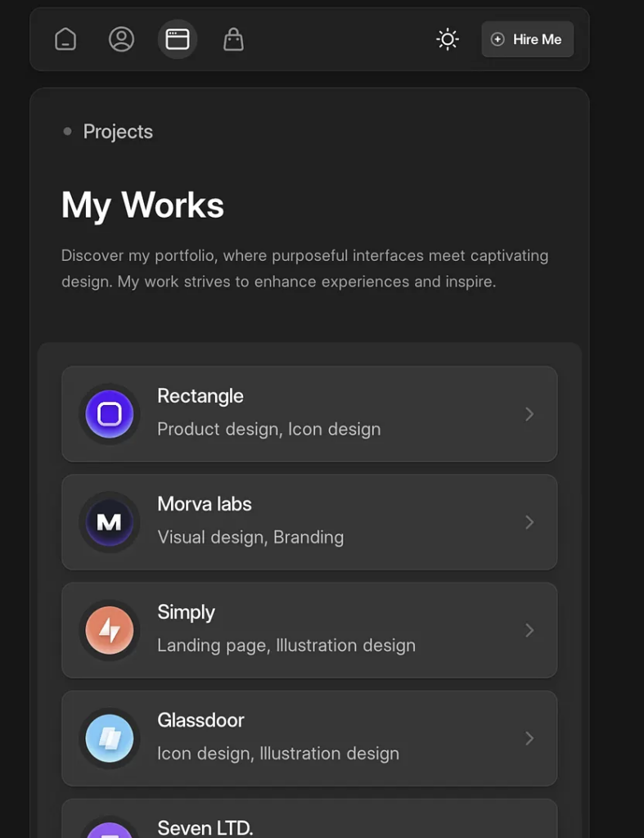Expand the Simply project chevron
The width and height of the screenshot is (644, 838).
coord(529,630)
